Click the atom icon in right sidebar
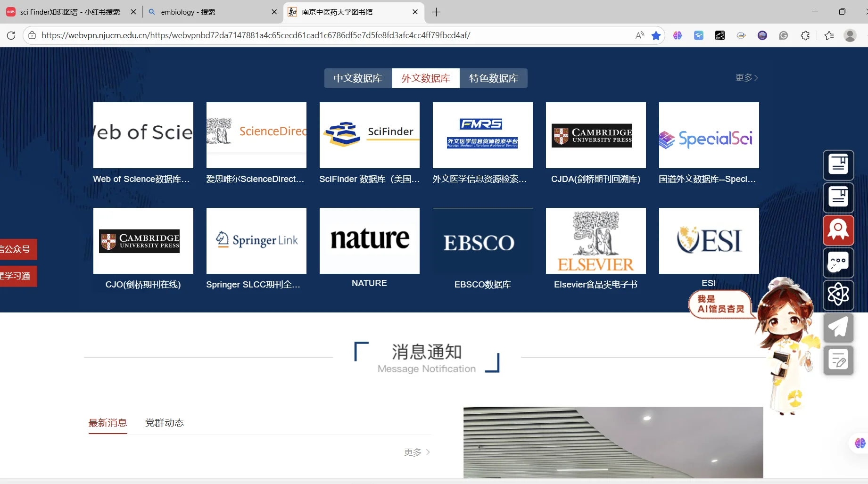Screen dimensions: 868x484 click(x=838, y=295)
